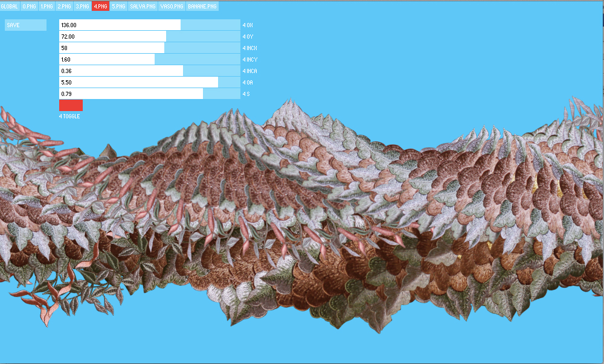Select the BANANE.PNG tab
Screen dimensions: 604x364
tap(202, 7)
